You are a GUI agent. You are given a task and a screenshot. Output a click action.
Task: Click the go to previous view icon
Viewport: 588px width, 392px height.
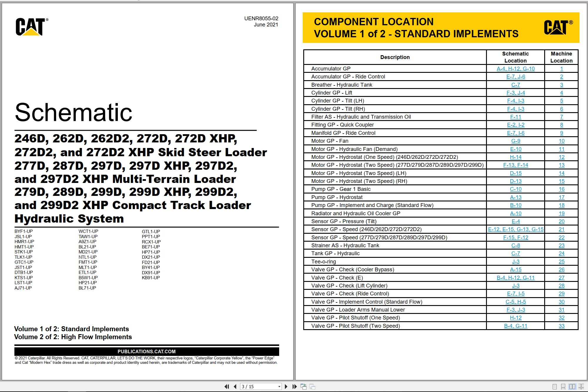(304, 387)
